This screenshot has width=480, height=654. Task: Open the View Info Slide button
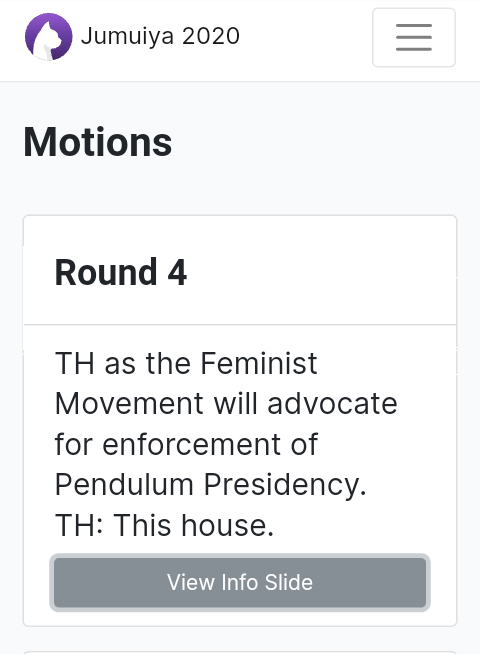[x=240, y=582]
